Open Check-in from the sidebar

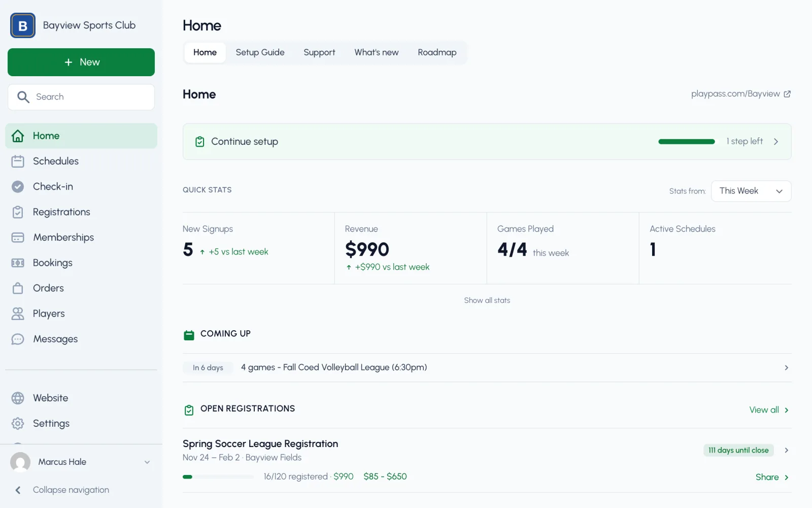[81, 186]
